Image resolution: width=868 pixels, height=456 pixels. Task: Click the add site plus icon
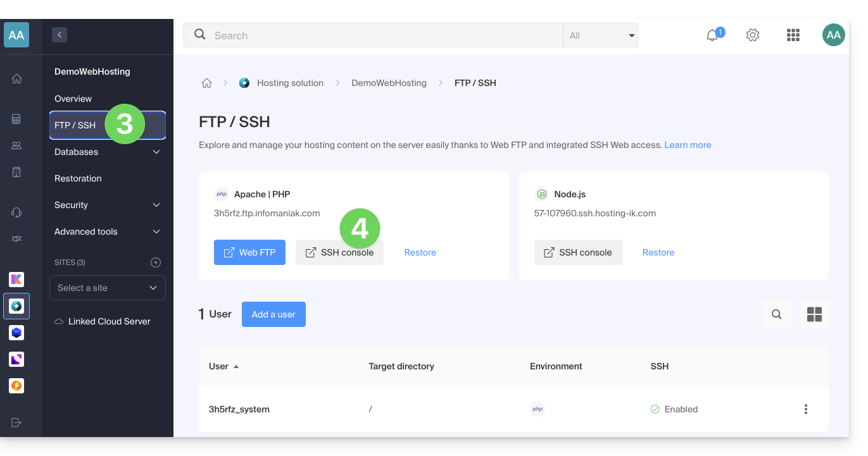[156, 262]
